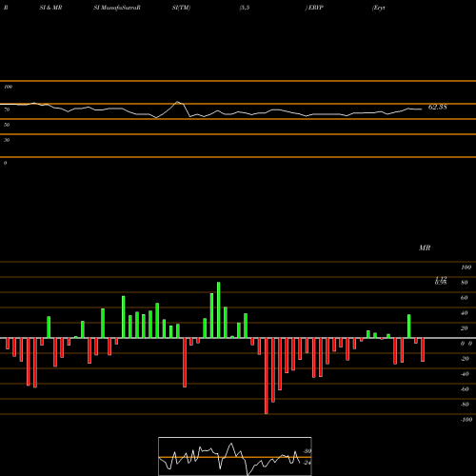The width and height of the screenshot is (476, 476).
Task: Click the MR axis label -20
Action: pyautogui.click(x=465, y=359)
